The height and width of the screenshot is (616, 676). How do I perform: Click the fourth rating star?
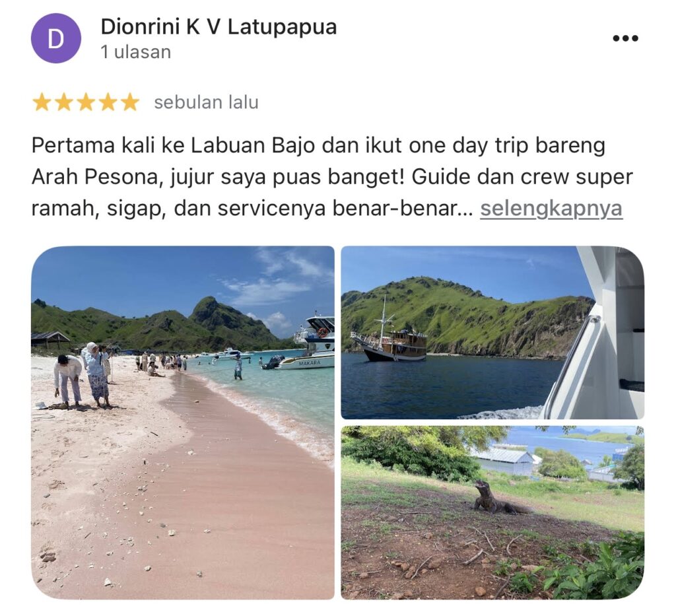point(108,102)
